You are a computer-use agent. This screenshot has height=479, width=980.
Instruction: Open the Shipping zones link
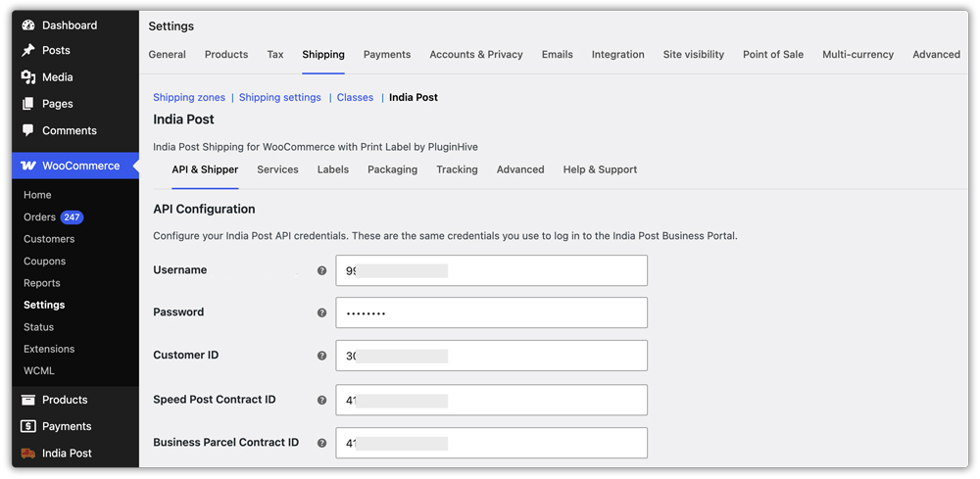click(x=189, y=97)
